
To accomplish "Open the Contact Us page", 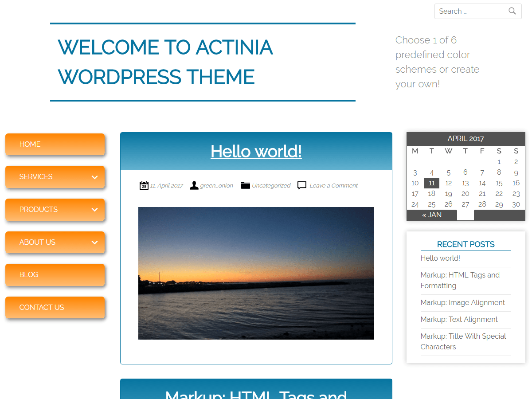I will pos(42,308).
